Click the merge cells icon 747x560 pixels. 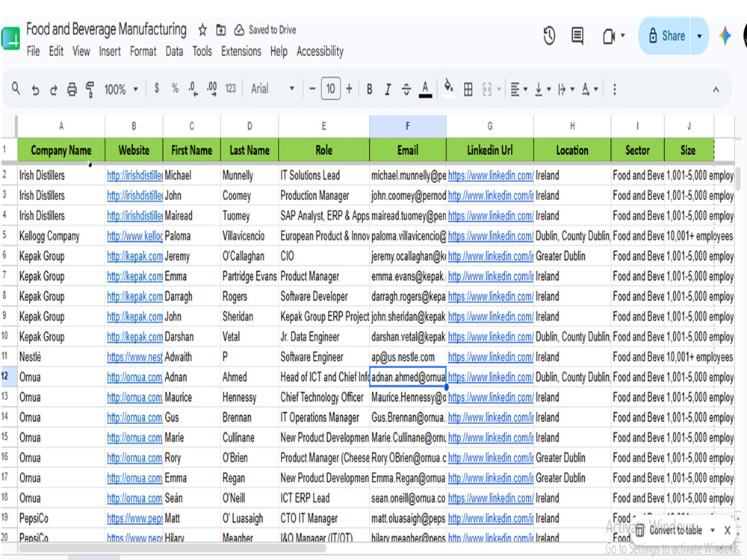(x=487, y=89)
